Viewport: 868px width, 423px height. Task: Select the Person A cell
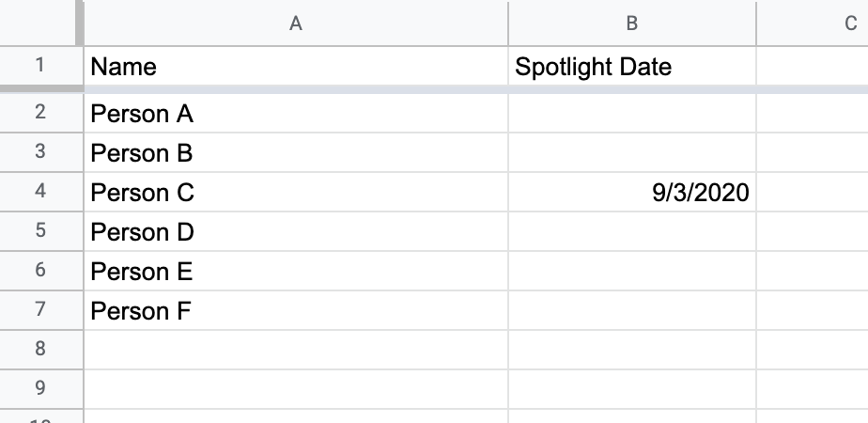pos(296,114)
